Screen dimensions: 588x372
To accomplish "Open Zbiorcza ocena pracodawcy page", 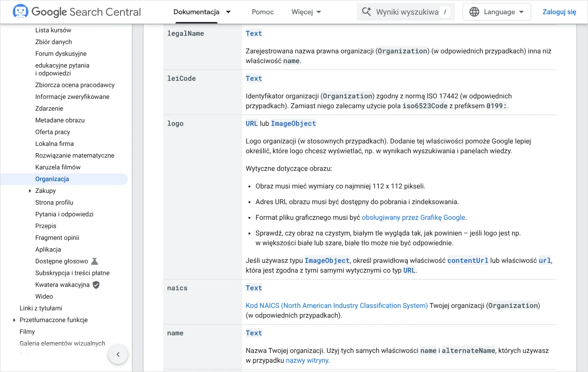I will (75, 85).
